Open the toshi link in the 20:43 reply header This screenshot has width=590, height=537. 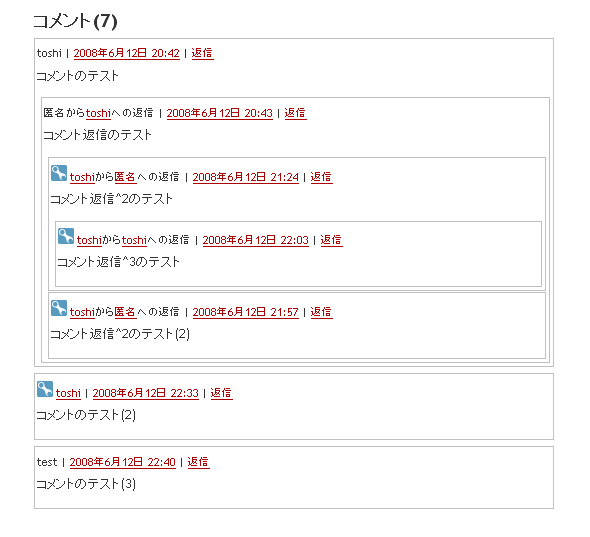[x=98, y=113]
